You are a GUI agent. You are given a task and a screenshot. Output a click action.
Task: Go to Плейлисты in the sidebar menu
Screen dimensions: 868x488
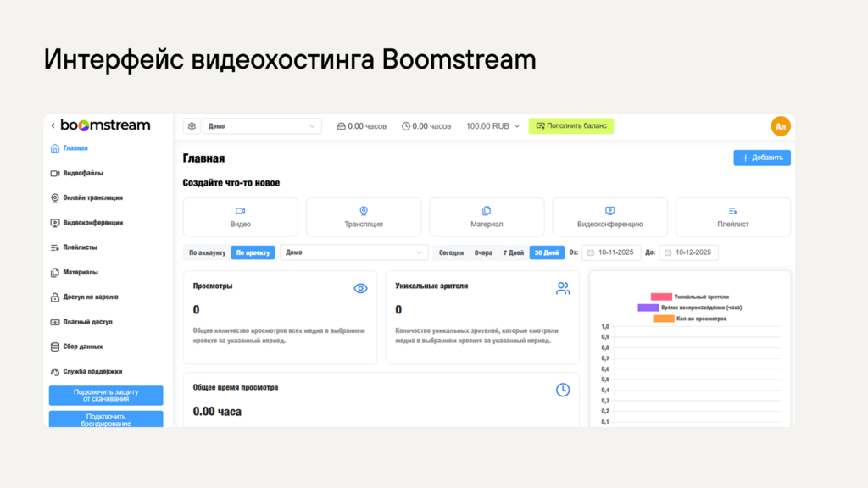(x=80, y=247)
